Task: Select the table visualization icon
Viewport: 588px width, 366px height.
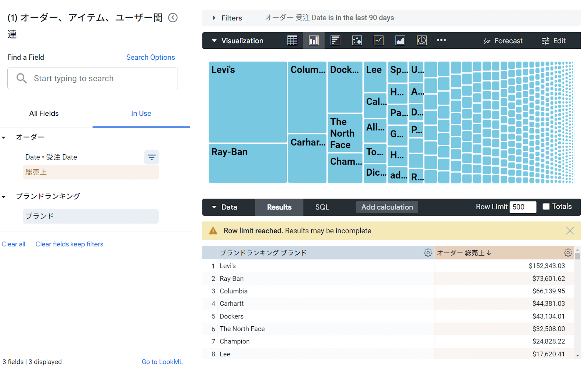Action: point(292,41)
